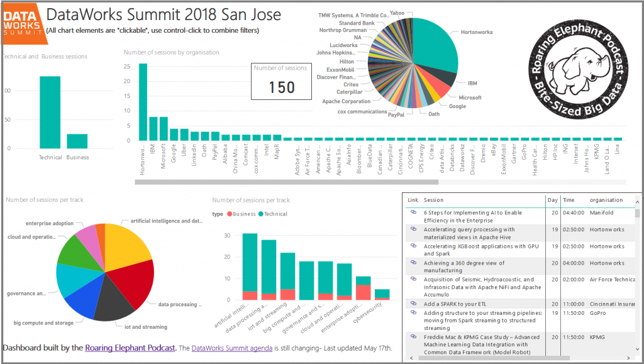
Task: Click link icon for the Manifold session row
Action: [x=413, y=213]
